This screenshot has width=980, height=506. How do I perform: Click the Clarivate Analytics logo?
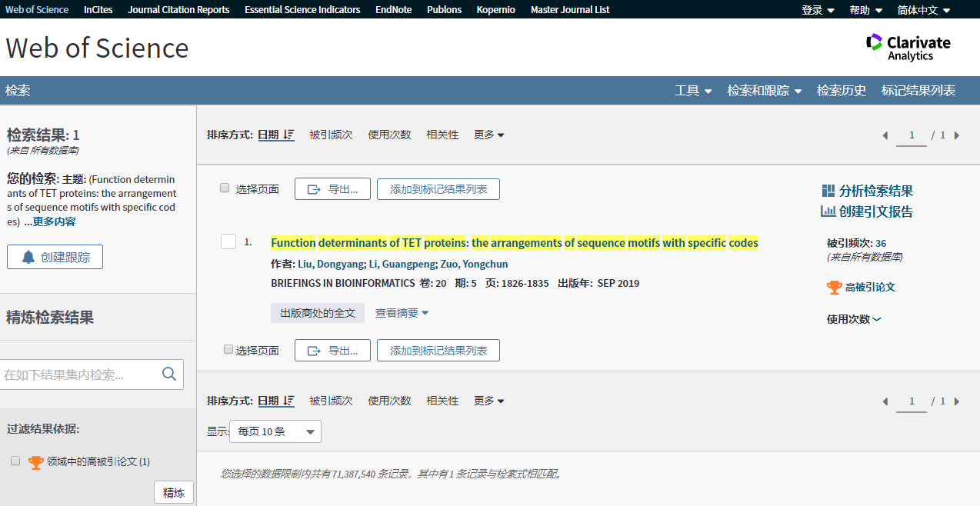[908, 48]
